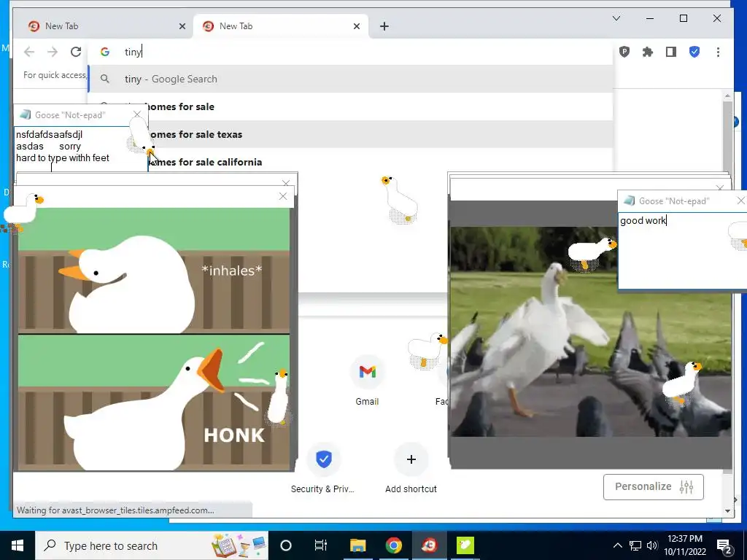
Task: Close the HONK goose meme window
Action: [x=283, y=196]
